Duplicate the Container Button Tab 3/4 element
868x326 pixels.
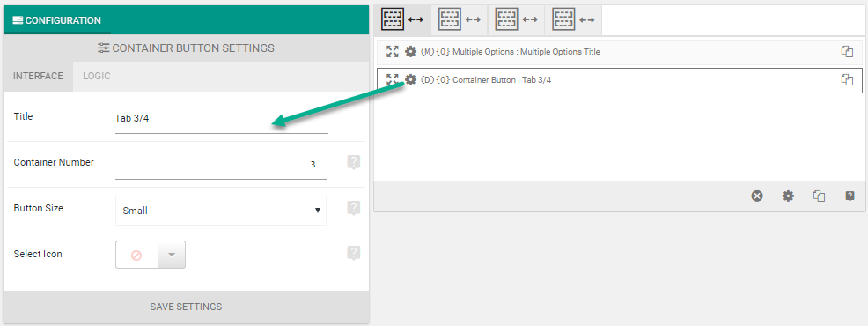(x=847, y=80)
